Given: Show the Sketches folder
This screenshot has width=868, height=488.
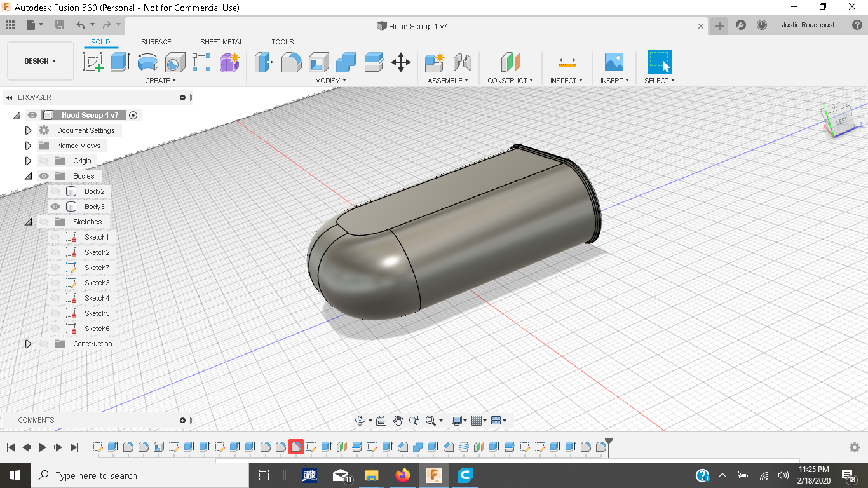Looking at the screenshot, I should [44, 222].
